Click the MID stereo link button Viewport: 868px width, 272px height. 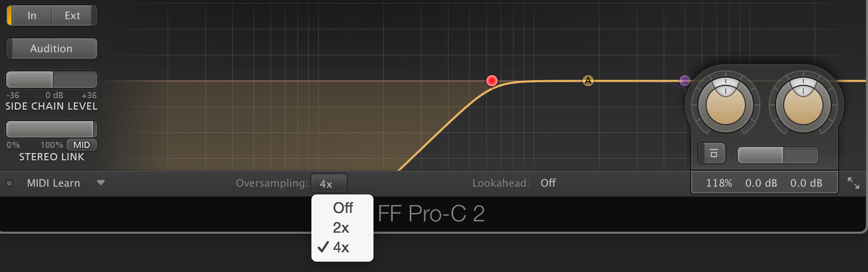coord(82,145)
